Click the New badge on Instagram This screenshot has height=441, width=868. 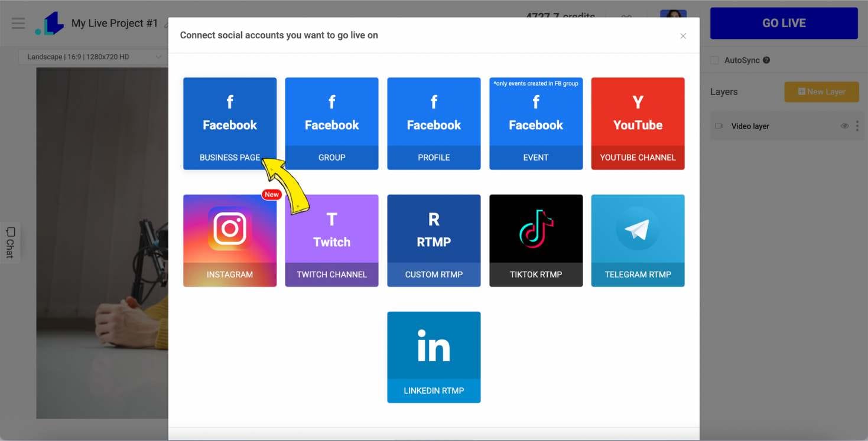click(272, 194)
